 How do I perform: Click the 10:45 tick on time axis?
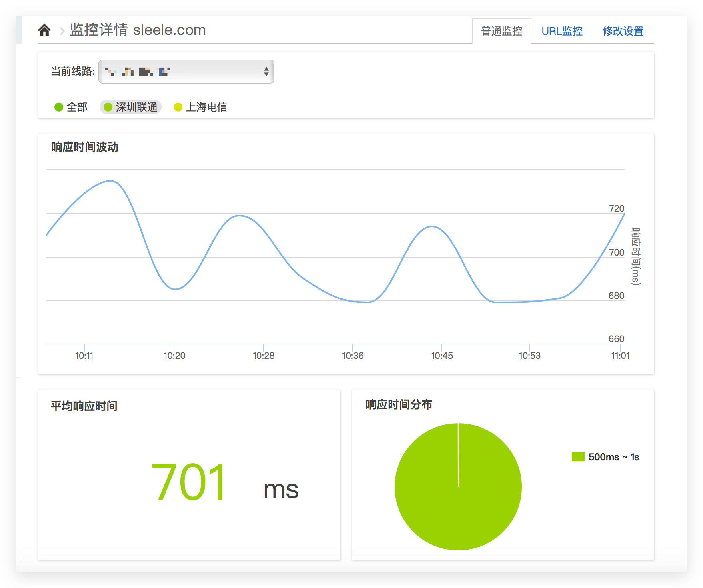click(x=442, y=355)
